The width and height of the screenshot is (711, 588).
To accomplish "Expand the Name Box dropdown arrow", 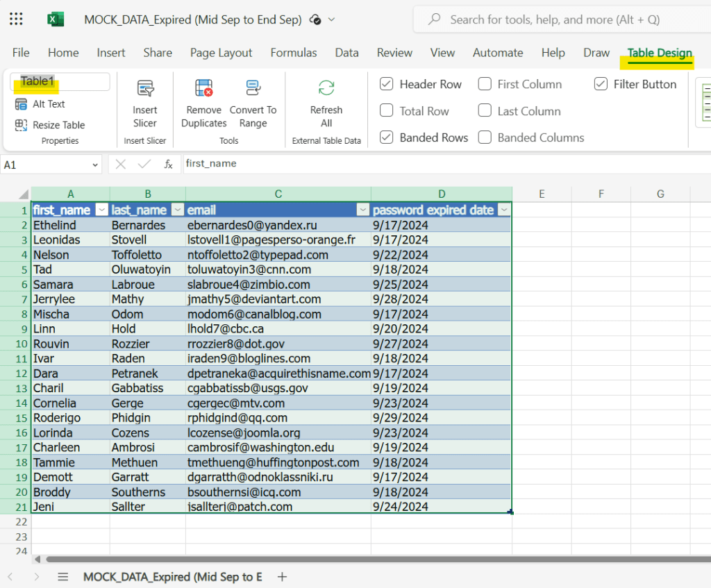I will tap(95, 165).
